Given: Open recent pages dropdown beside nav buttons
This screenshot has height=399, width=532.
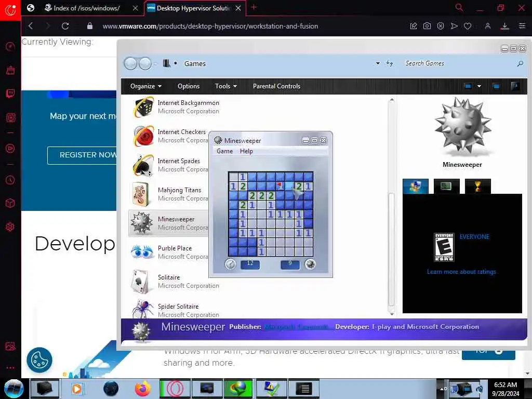Looking at the screenshot, I should tap(155, 63).
